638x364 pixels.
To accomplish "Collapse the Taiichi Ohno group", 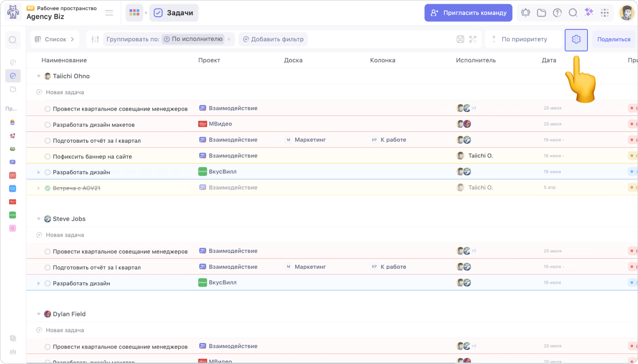I will point(39,76).
